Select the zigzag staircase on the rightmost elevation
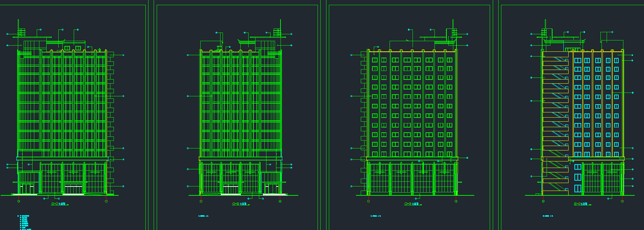Viewport: 644px width, 230px height. coord(556,123)
